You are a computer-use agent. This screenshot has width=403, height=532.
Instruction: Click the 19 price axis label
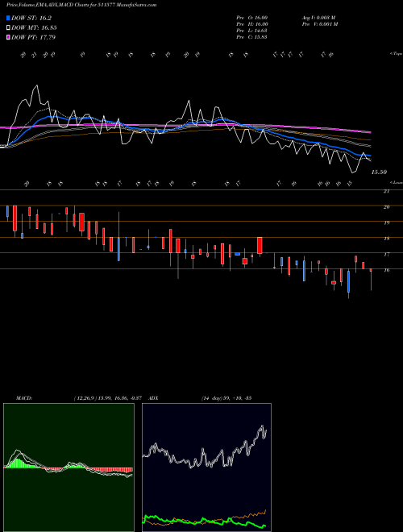point(386,223)
